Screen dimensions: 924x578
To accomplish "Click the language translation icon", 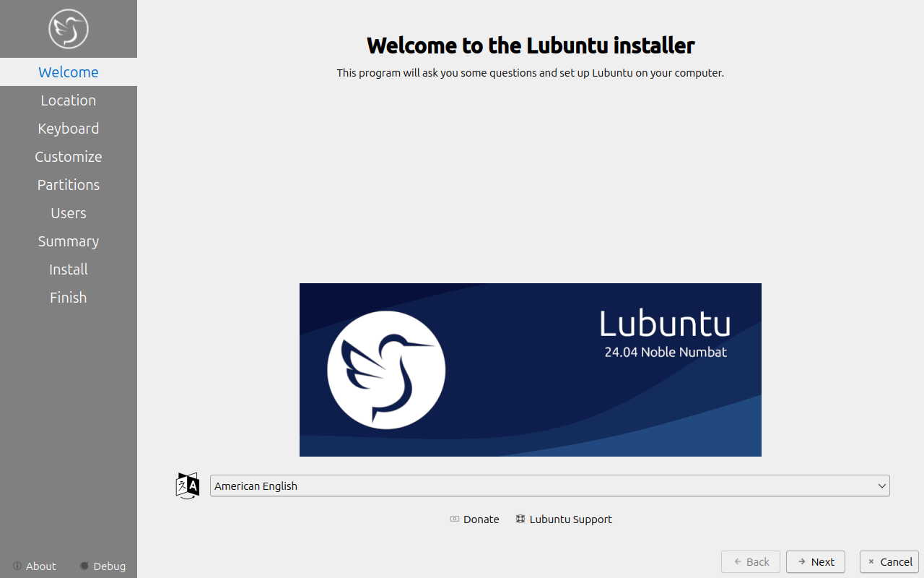I will [x=187, y=486].
